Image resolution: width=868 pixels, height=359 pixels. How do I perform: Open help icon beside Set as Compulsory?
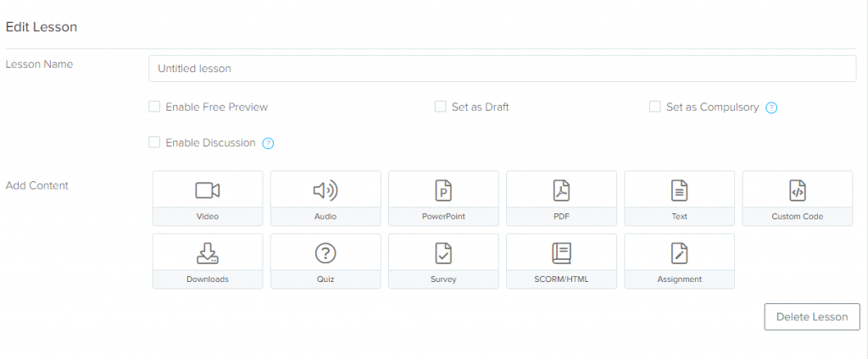[771, 108]
